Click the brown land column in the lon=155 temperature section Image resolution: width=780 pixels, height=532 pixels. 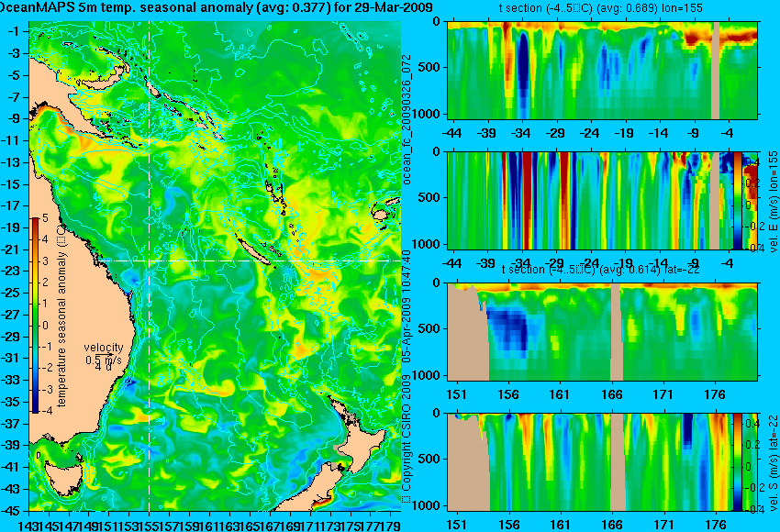[716, 70]
